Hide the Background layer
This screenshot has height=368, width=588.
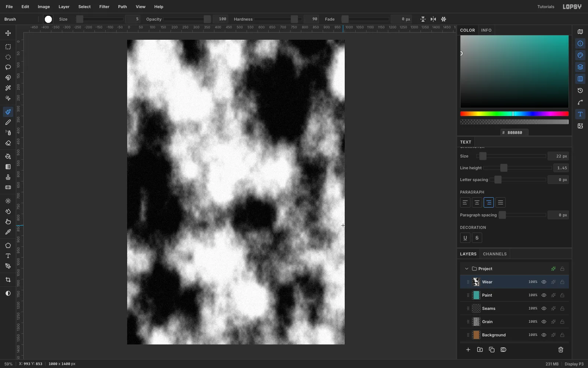click(544, 335)
